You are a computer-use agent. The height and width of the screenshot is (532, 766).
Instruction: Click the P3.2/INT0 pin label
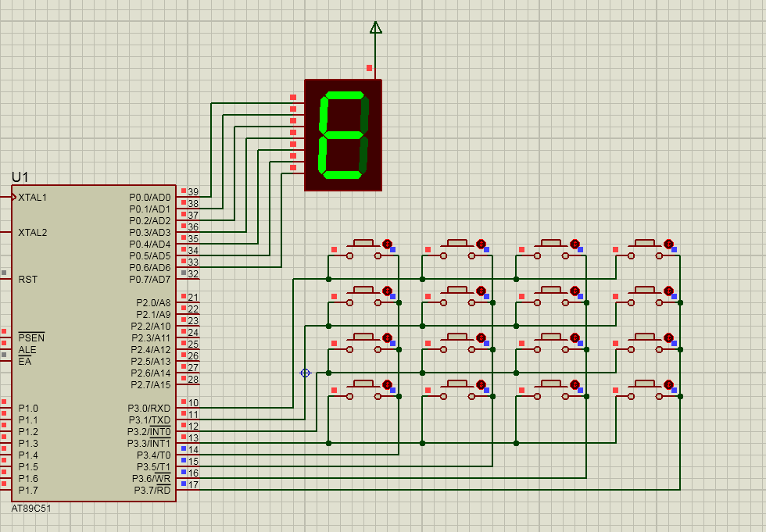(x=149, y=431)
